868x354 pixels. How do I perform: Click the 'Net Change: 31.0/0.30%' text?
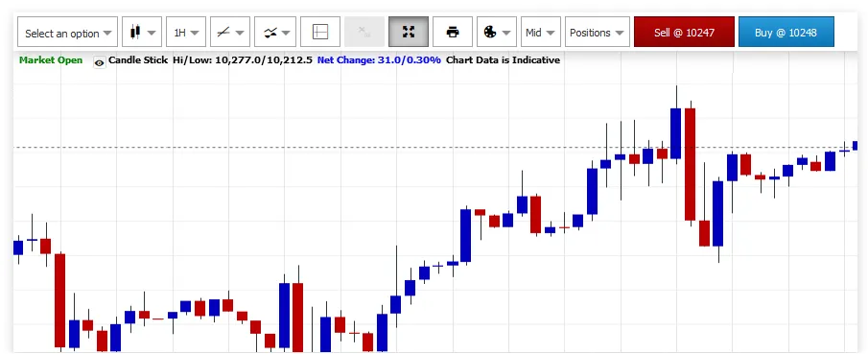click(x=379, y=59)
